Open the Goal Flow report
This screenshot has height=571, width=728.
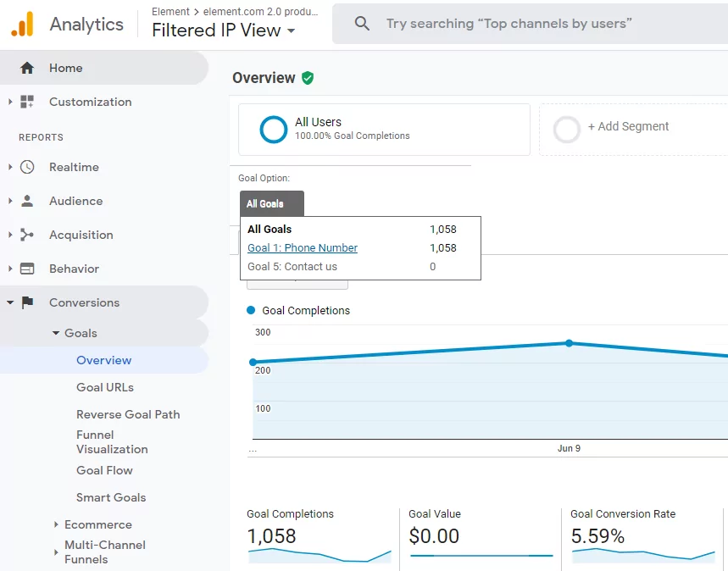coord(104,470)
